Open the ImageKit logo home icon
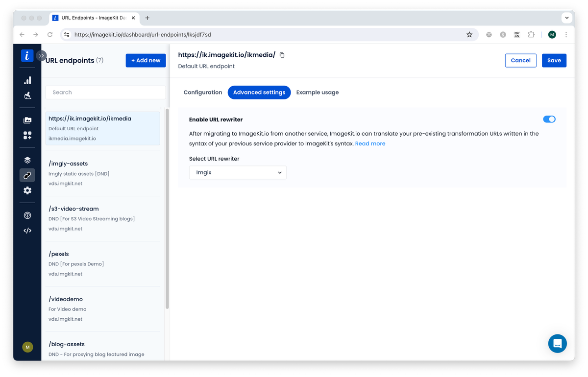Viewport: 588px width, 377px height. click(27, 55)
